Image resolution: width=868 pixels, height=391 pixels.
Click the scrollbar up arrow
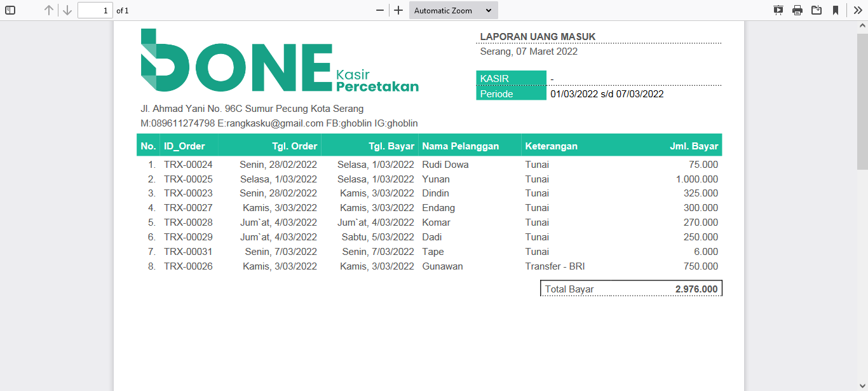(x=862, y=26)
